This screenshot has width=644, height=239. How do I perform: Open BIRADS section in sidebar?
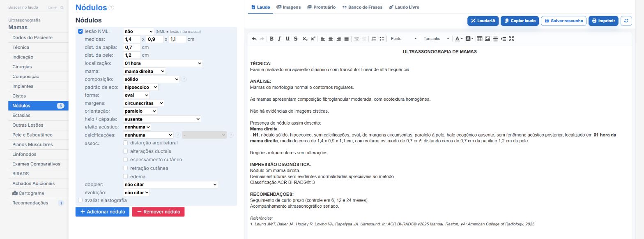coord(38,174)
